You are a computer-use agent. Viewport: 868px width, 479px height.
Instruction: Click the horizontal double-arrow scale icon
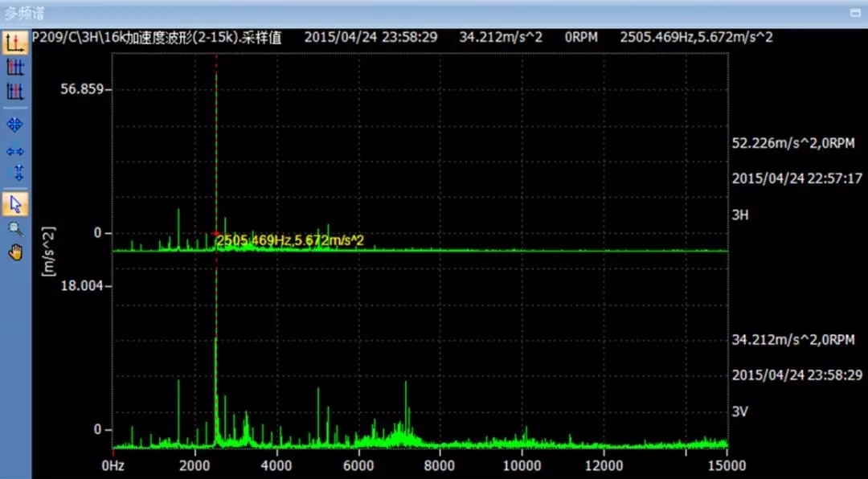pyautogui.click(x=15, y=150)
